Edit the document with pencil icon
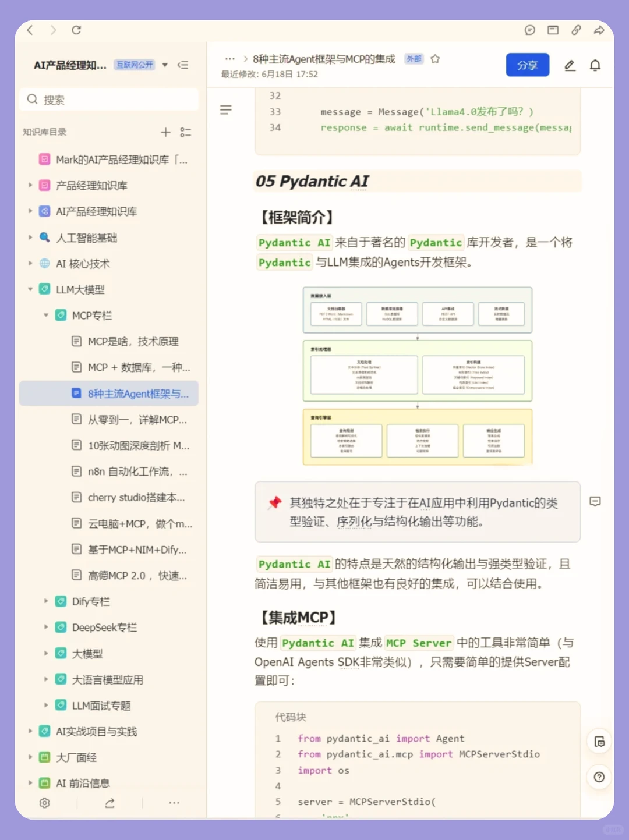This screenshot has height=840, width=629. tap(570, 65)
